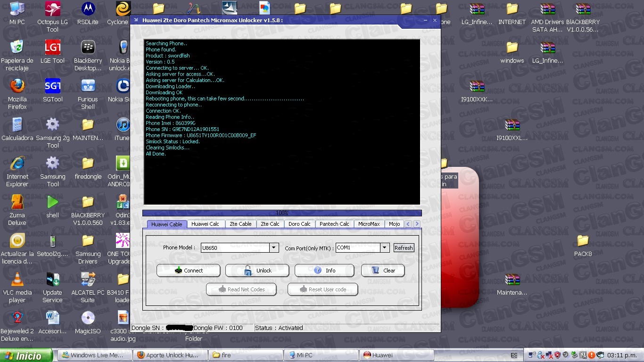The height and width of the screenshot is (362, 644).
Task: Open the firedongle folder icon
Action: (x=88, y=168)
